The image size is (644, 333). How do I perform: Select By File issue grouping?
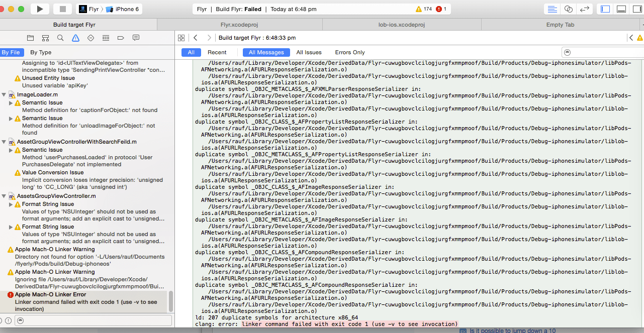tap(11, 52)
